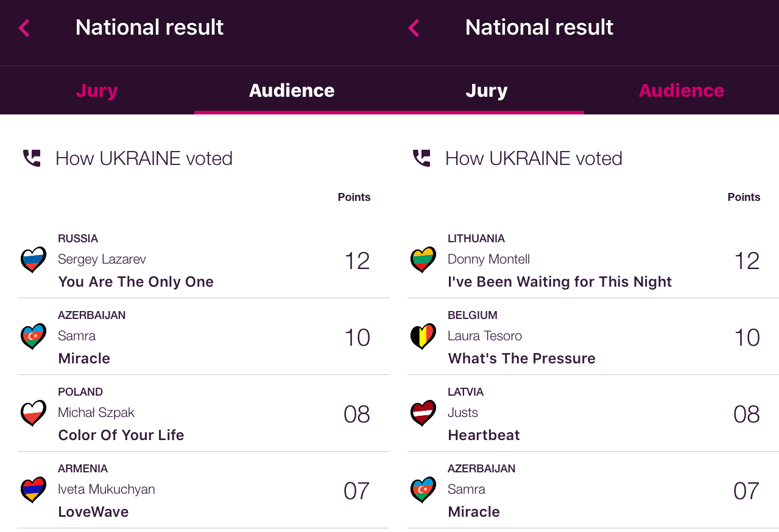Tap the back arrow in the left panel
The width and height of the screenshot is (779, 532).
click(x=24, y=28)
